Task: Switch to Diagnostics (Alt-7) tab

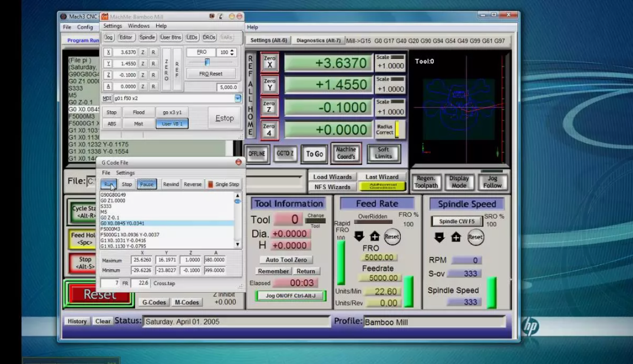Action: click(318, 41)
